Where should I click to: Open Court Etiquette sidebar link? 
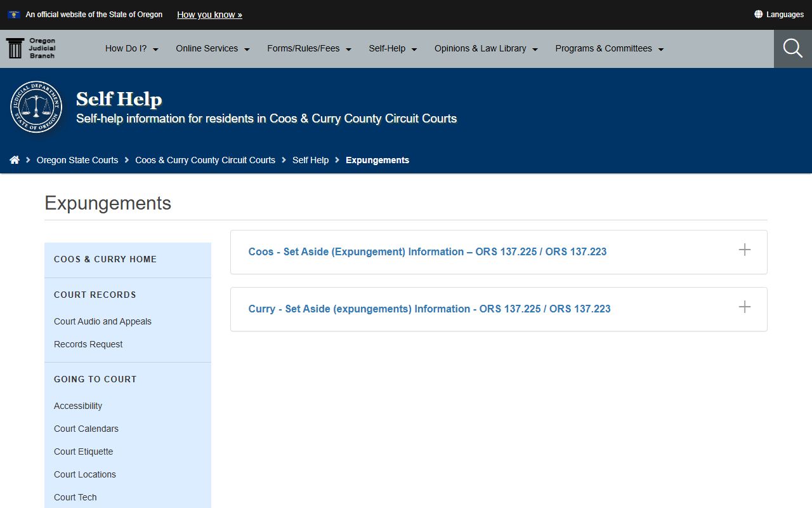tap(84, 451)
